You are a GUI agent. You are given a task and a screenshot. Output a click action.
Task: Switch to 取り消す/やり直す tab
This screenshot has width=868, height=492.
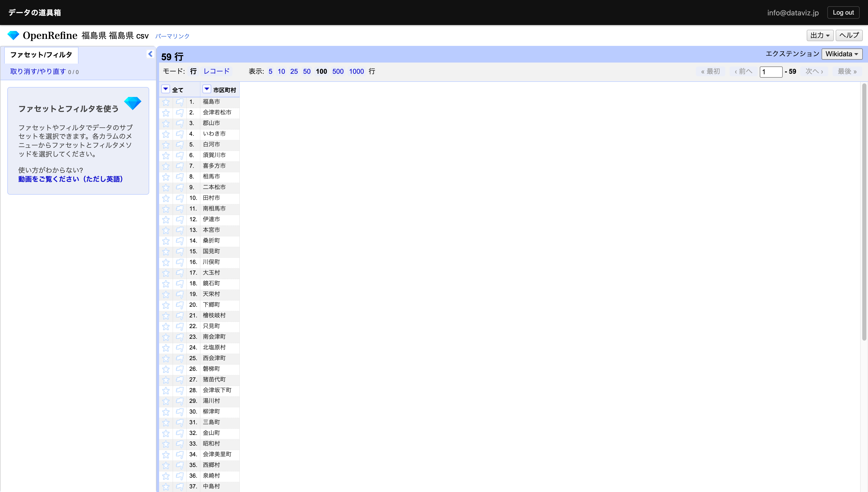point(38,72)
